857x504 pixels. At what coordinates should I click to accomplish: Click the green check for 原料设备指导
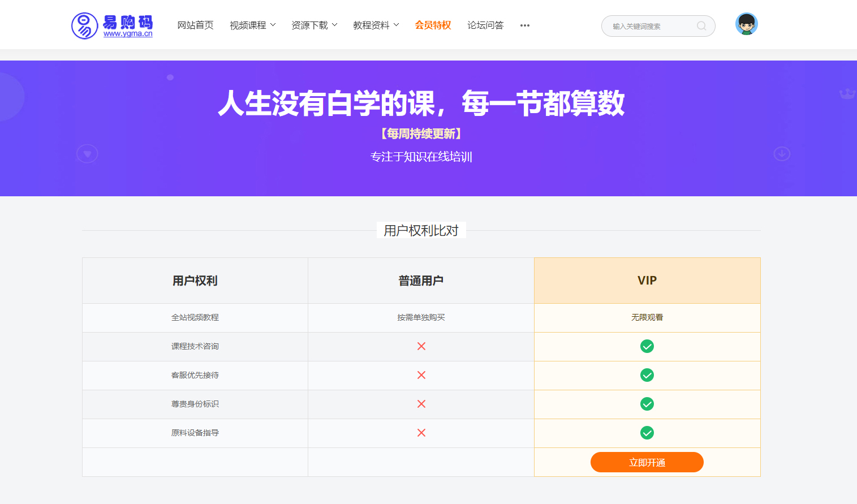(647, 433)
